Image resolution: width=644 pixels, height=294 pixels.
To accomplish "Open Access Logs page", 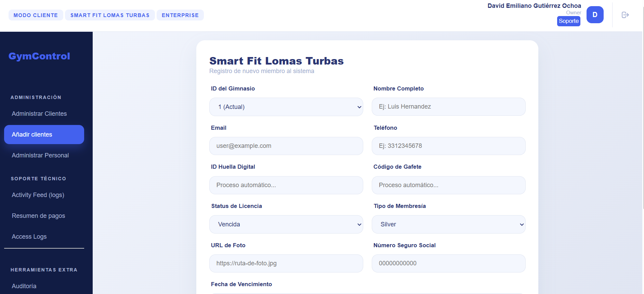I will tap(44, 237).
